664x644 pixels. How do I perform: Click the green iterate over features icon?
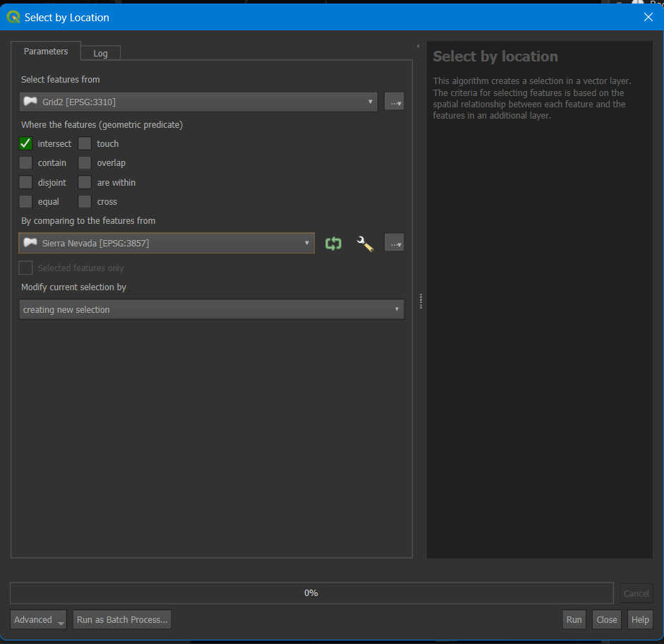click(x=333, y=242)
